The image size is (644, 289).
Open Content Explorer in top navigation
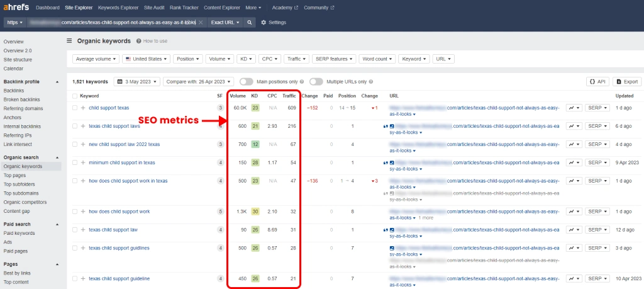[222, 8]
